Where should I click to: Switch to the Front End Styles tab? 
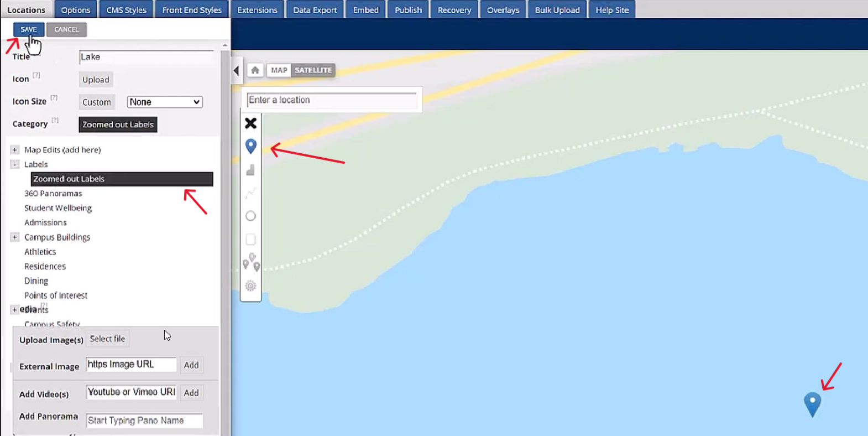coord(192,10)
